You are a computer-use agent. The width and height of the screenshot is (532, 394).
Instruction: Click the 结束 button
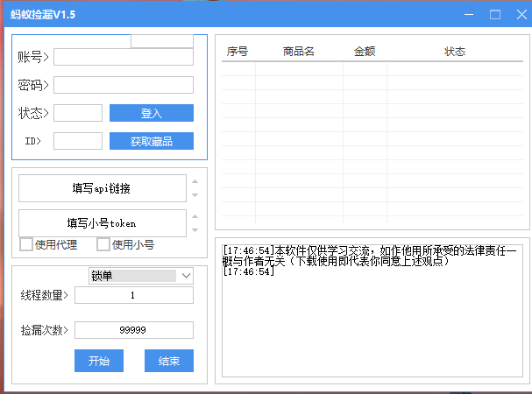click(x=169, y=361)
